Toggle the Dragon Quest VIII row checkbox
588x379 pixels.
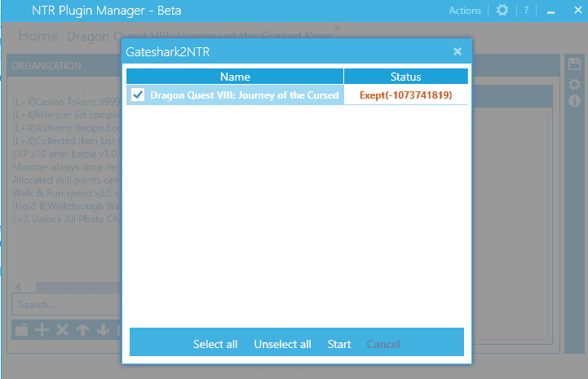(x=138, y=95)
